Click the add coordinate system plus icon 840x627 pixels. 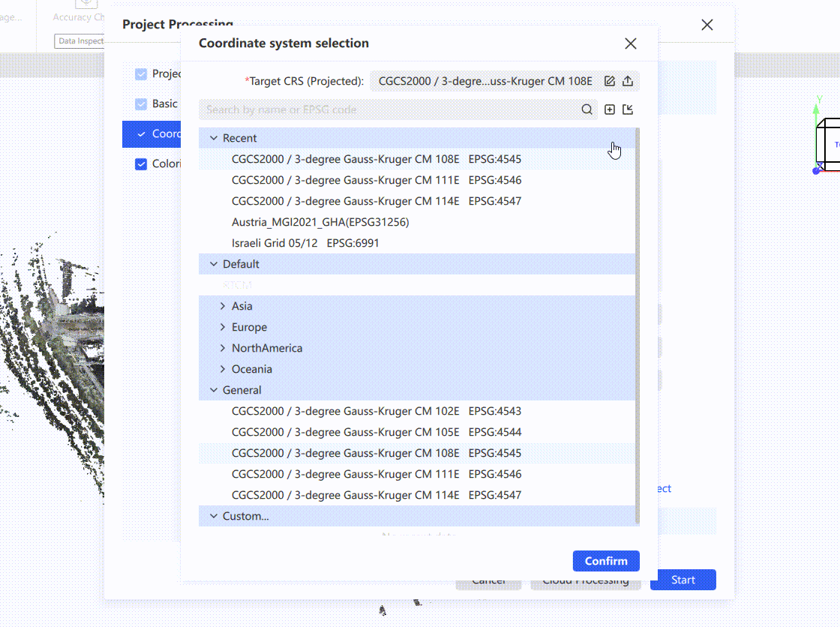pyautogui.click(x=610, y=109)
